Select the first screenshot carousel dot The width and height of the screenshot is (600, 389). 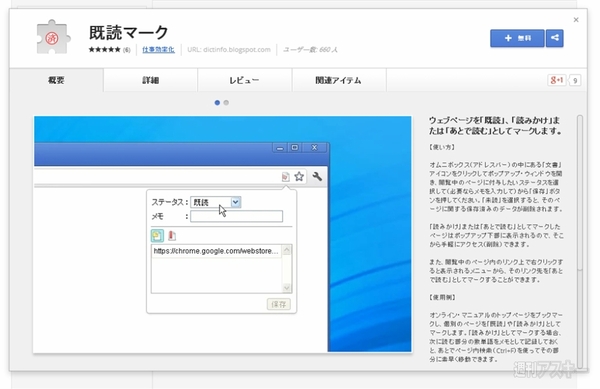217,103
